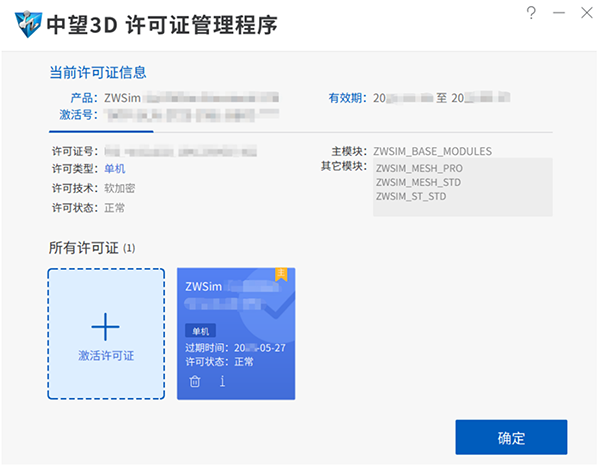Show license details with info icon
This screenshot has width=600, height=466.
click(222, 381)
